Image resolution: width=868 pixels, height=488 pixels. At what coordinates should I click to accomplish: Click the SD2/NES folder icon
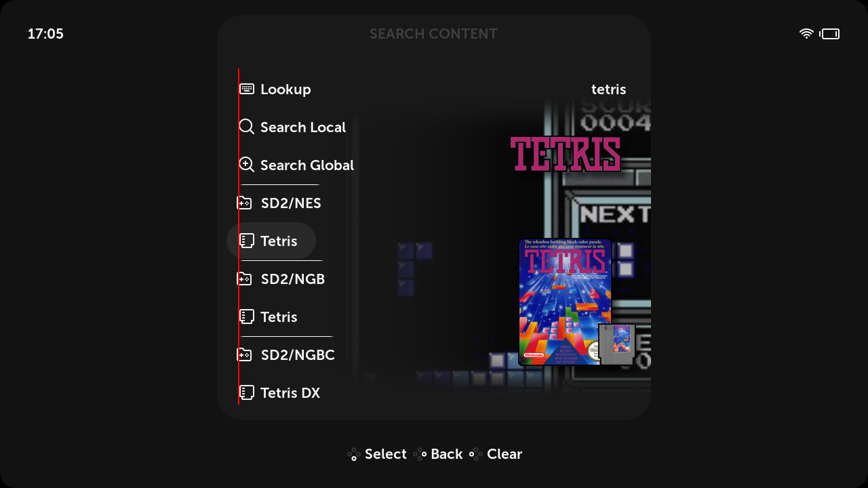(244, 203)
